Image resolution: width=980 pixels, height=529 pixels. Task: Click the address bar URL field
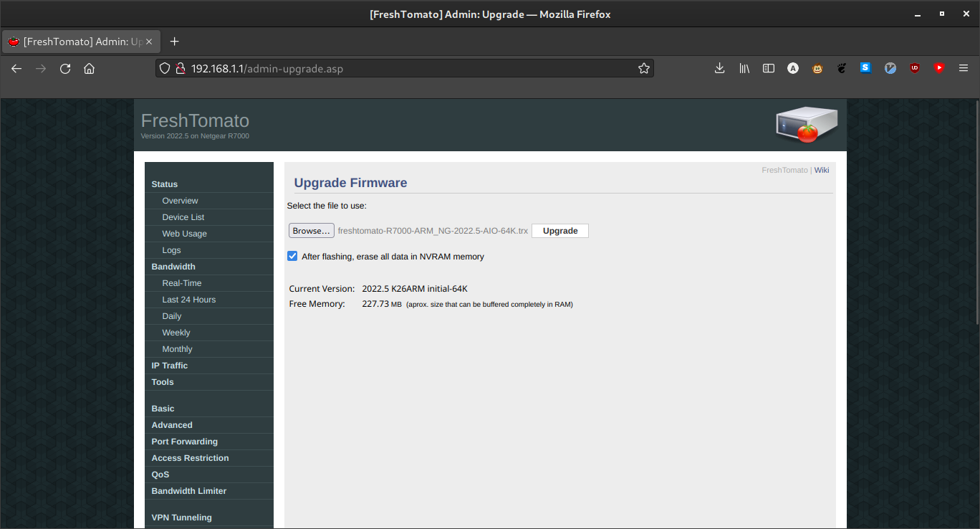click(x=405, y=68)
